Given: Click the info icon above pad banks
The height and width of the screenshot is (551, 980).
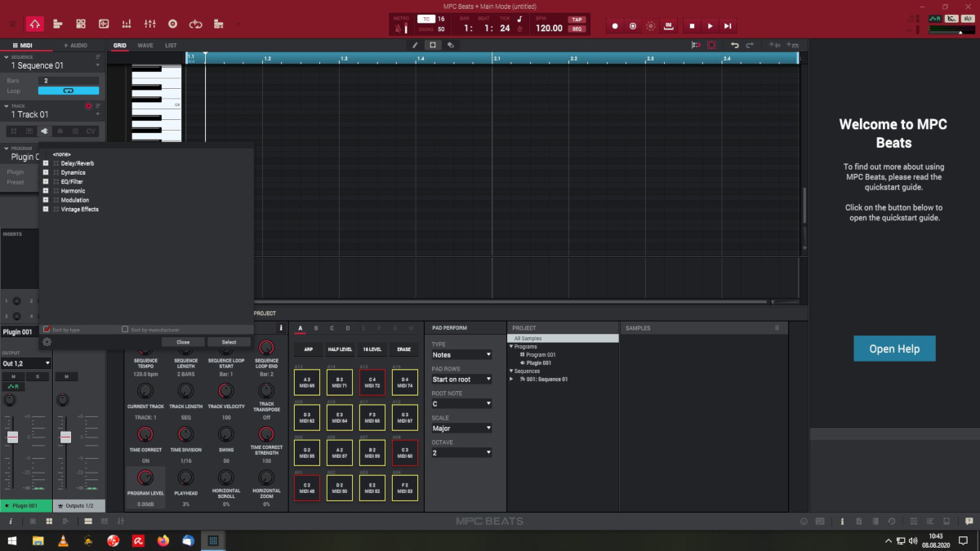Looking at the screenshot, I should click(x=281, y=328).
